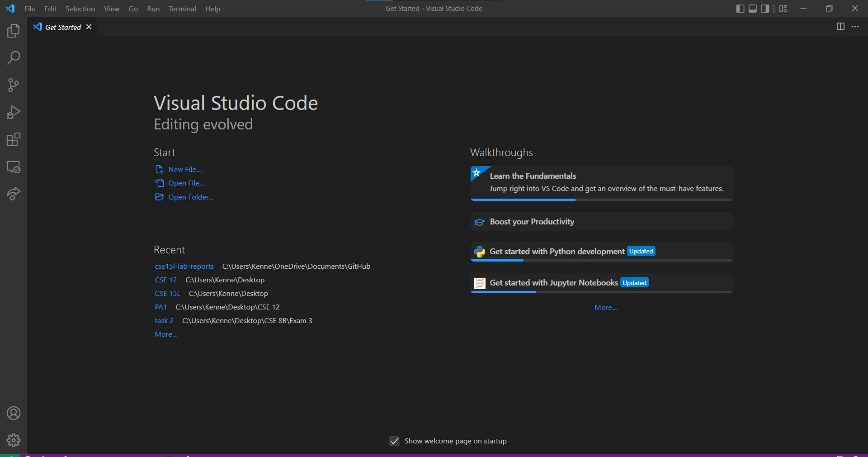The image size is (868, 457).
Task: Click the Python development progress bar
Action: tap(601, 261)
